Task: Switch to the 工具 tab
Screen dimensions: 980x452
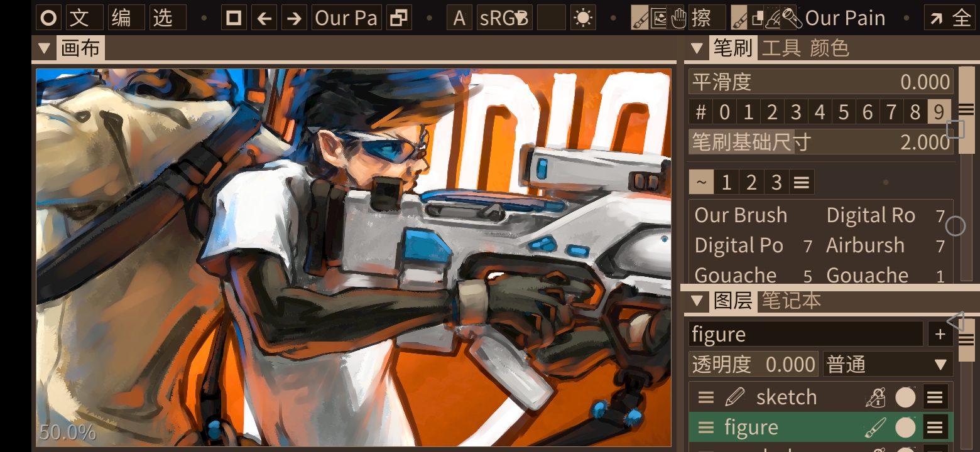Action: coord(781,48)
